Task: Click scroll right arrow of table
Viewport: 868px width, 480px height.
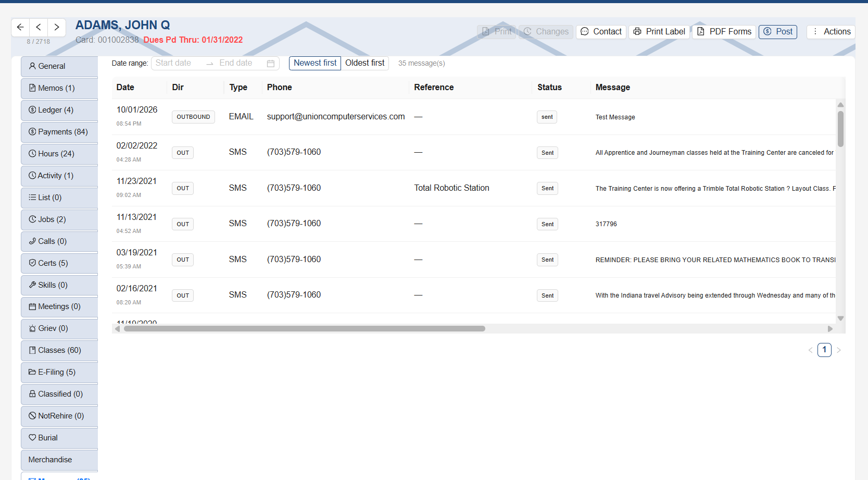Action: coord(830,329)
